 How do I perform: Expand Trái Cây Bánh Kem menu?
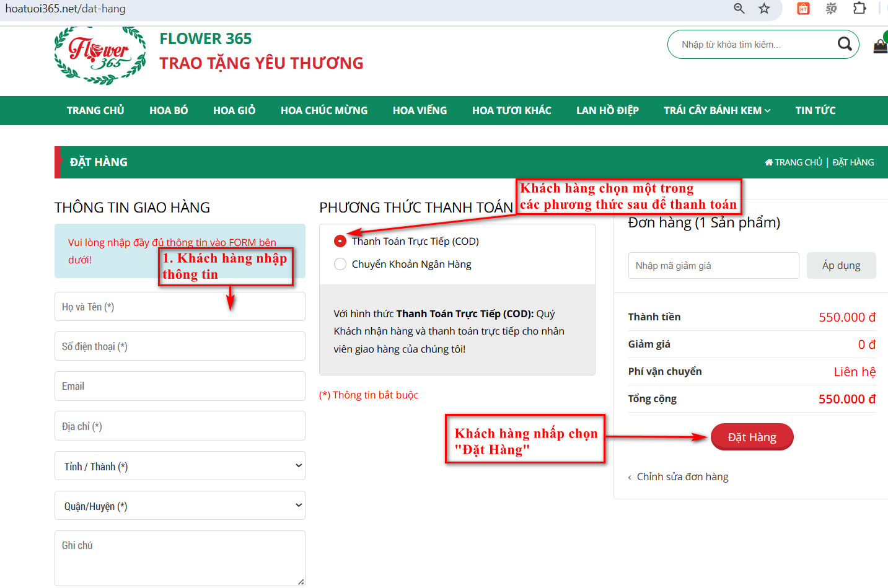point(717,110)
